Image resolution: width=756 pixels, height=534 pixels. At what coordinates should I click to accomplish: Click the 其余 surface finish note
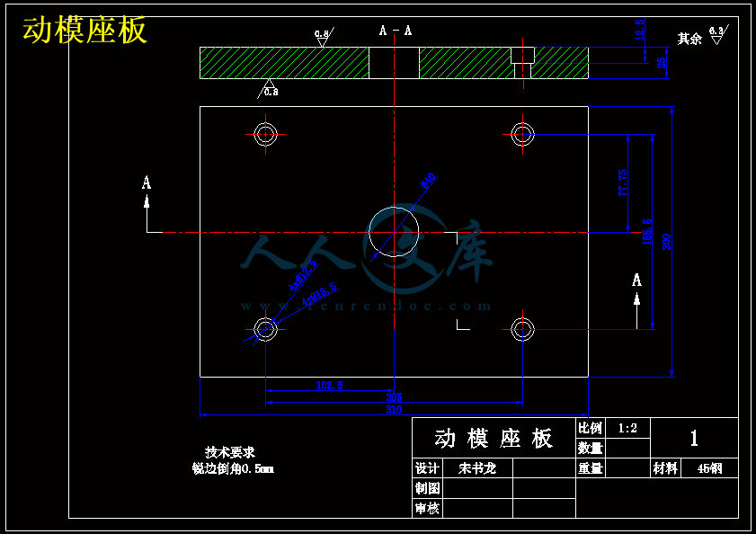pyautogui.click(x=689, y=39)
